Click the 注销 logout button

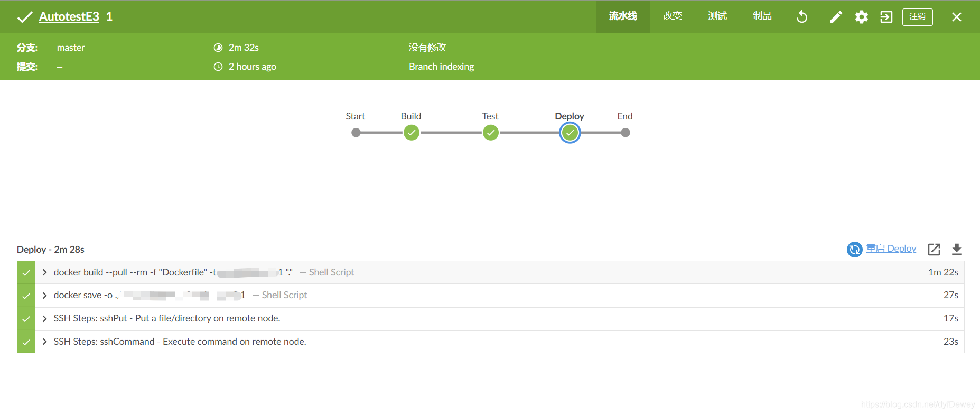pos(917,17)
